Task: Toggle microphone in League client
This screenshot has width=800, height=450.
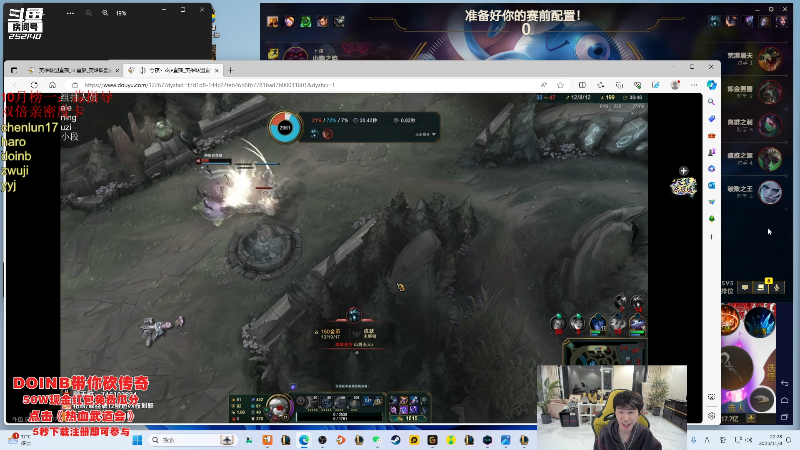Action: point(777,288)
